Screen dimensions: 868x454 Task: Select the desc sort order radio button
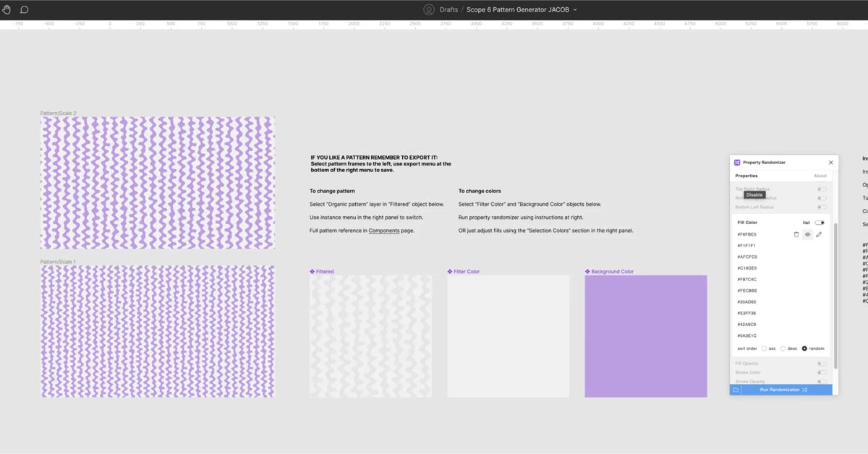783,348
